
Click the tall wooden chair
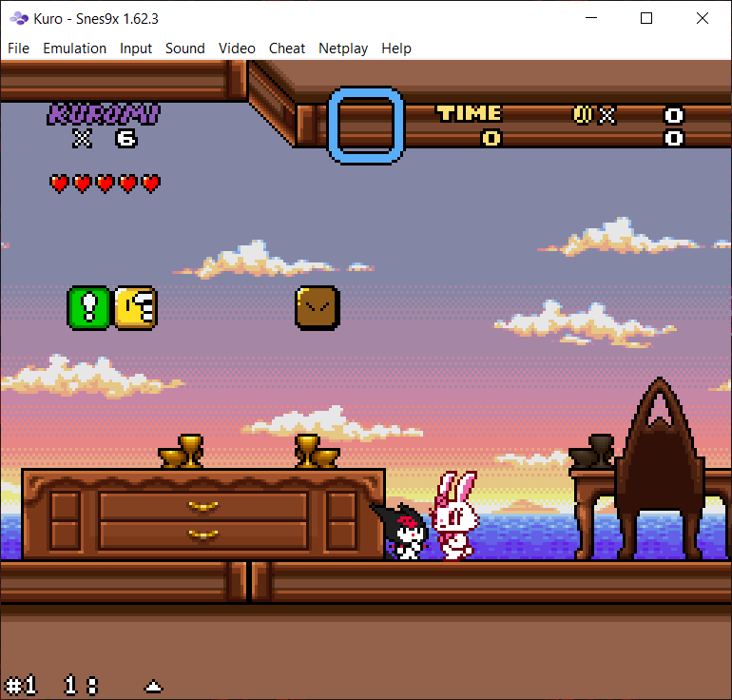click(660, 468)
